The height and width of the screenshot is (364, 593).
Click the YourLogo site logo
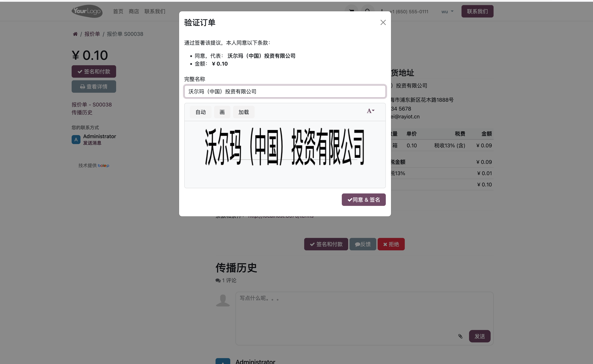pyautogui.click(x=87, y=11)
